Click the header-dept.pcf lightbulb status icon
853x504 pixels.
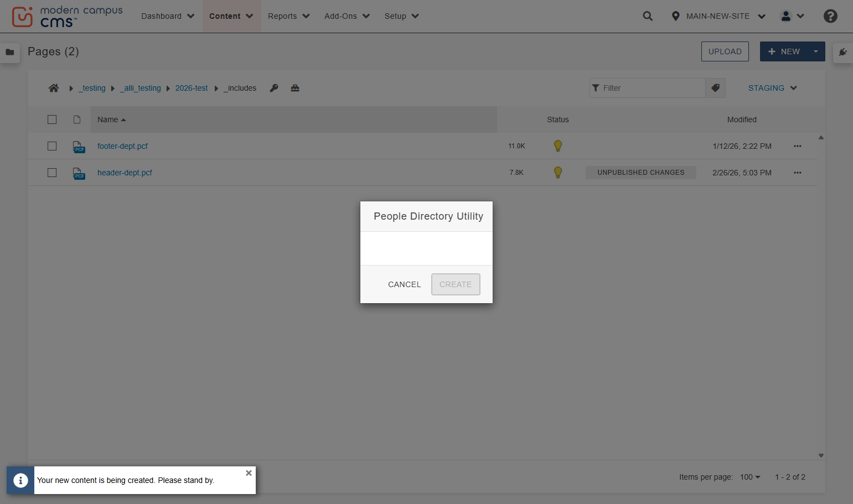(x=558, y=173)
